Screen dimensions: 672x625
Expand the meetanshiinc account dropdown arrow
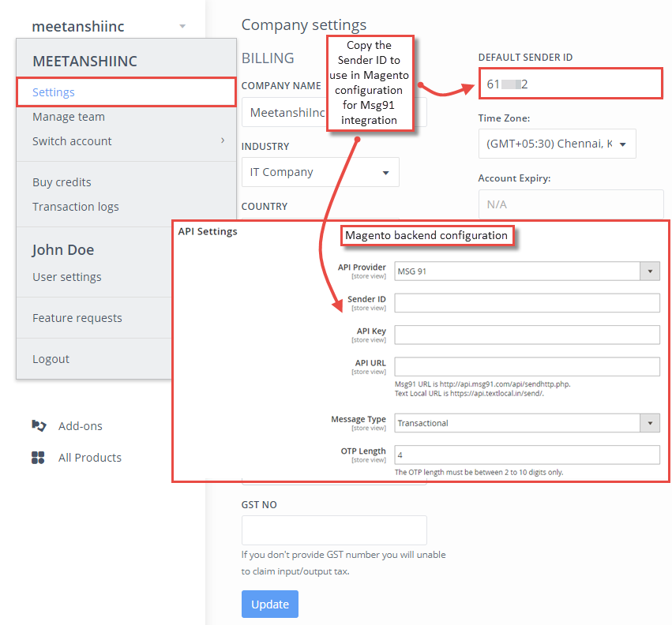(182, 26)
